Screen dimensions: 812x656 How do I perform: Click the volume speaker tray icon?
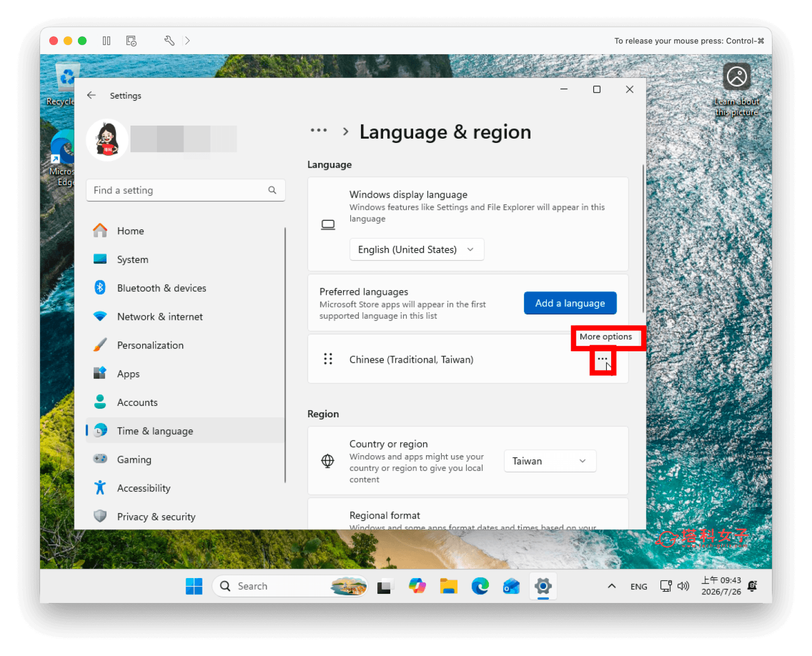tap(683, 586)
